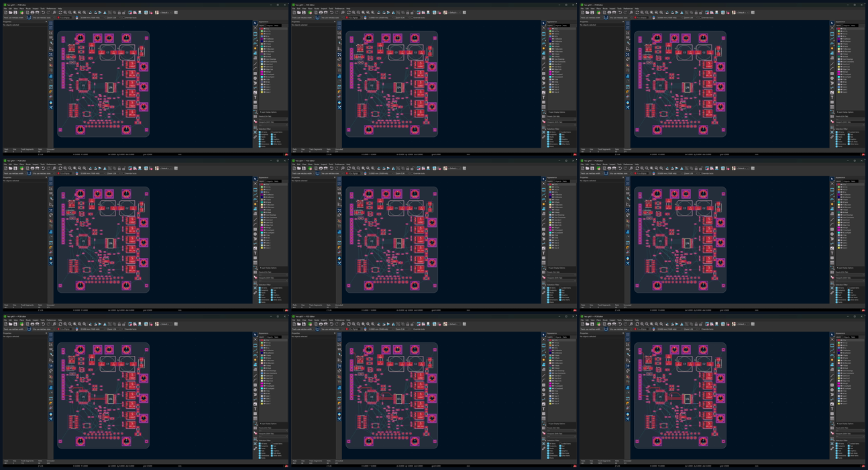The image size is (868, 470).
Task: Pick Route tracks tool in top-center right toolbar
Action: (x=543, y=38)
